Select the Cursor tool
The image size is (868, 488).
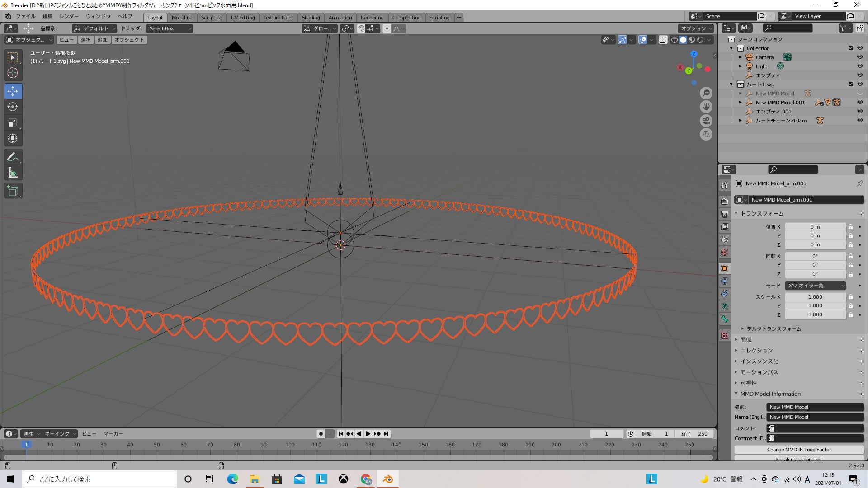point(13,73)
